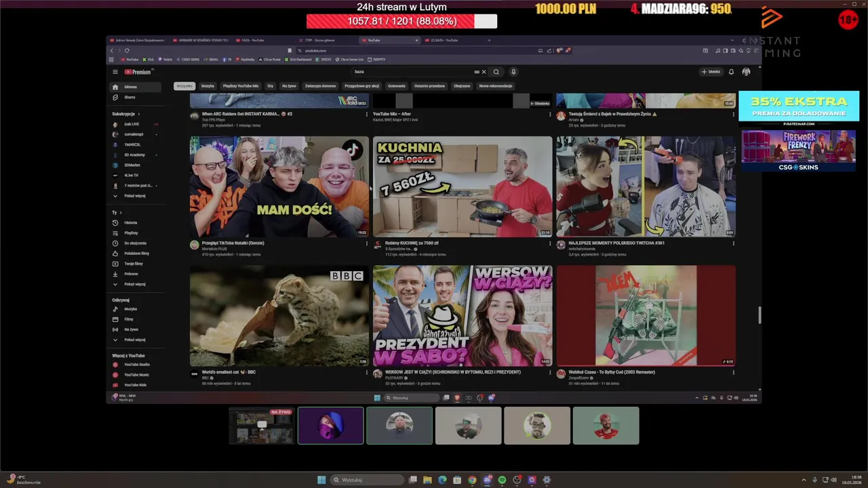Screen dimensions: 868x488
Task: Click the Windows Start button on taskbar
Action: [321, 480]
